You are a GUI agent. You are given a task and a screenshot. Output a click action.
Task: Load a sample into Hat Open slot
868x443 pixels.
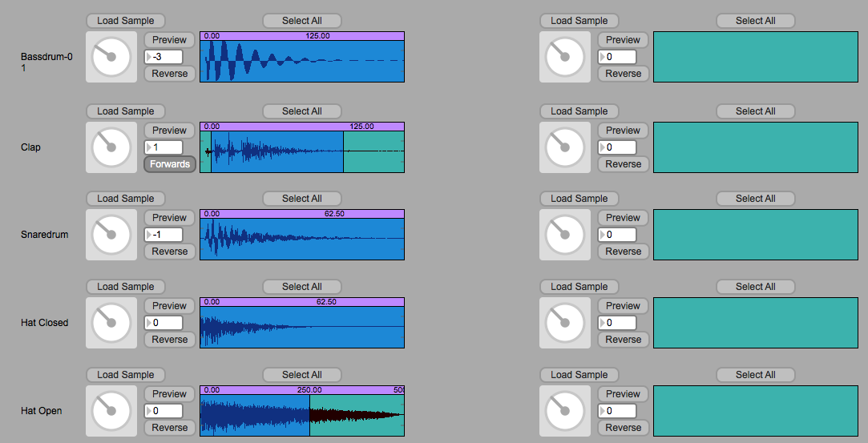pos(126,374)
